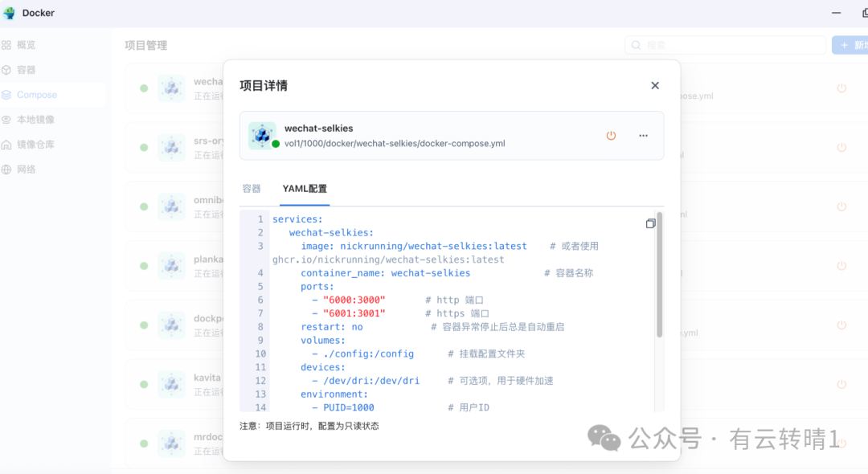Viewport: 868px width, 474px height.
Task: Click YAML line "services:"
Action: [x=297, y=219]
